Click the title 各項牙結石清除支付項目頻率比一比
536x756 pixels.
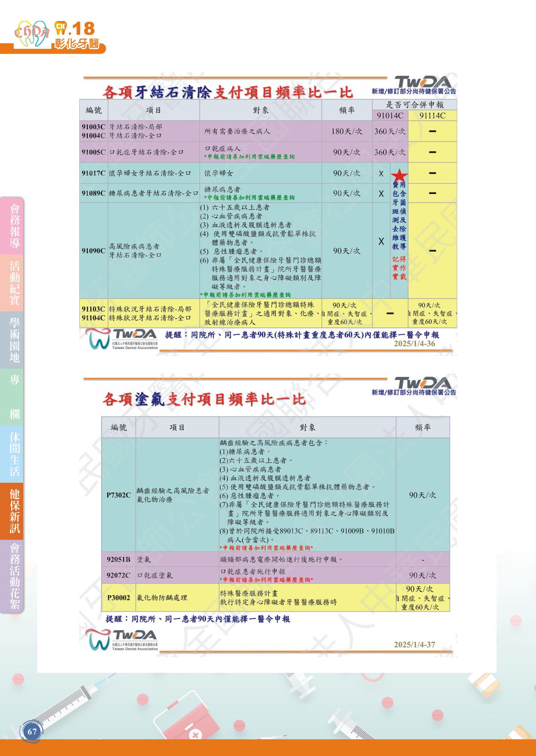coord(228,91)
